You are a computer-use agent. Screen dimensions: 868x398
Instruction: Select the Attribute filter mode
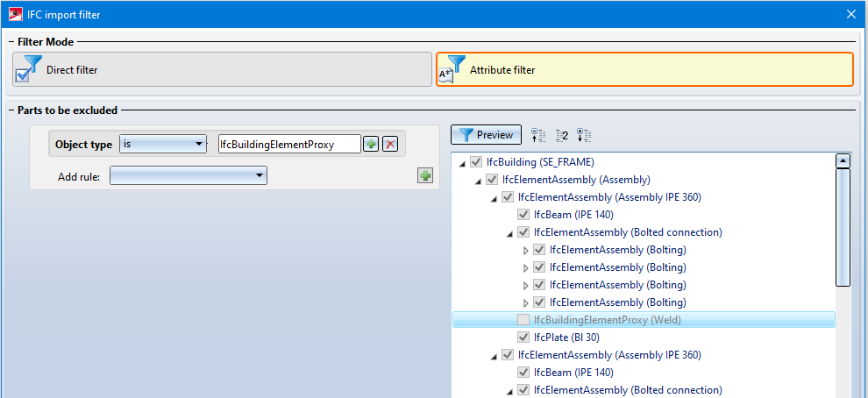(x=645, y=70)
